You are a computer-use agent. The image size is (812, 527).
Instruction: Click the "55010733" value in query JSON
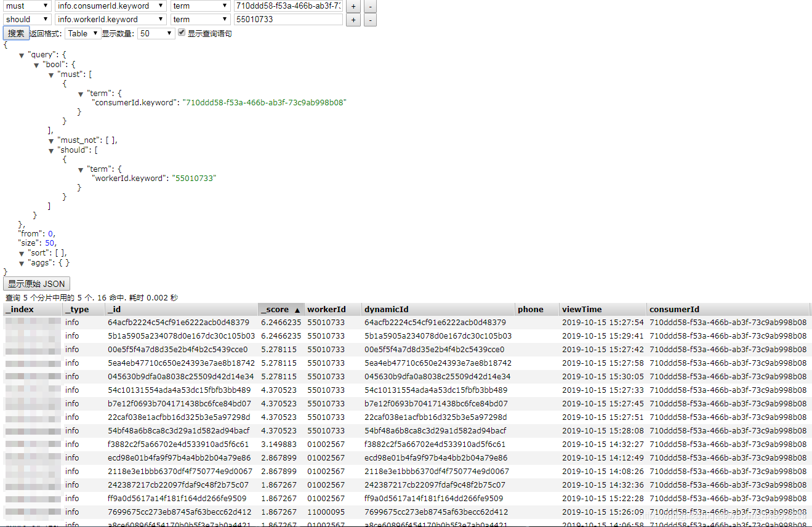coord(194,179)
